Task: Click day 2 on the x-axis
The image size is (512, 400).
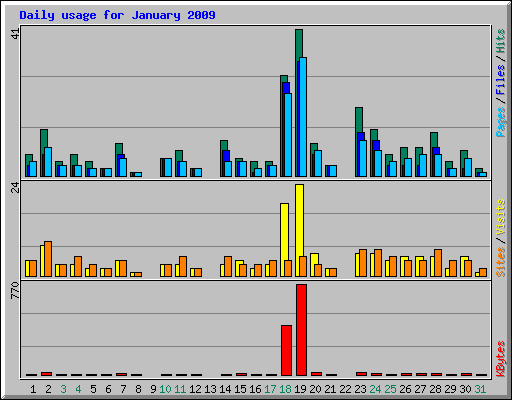Action: coord(48,389)
